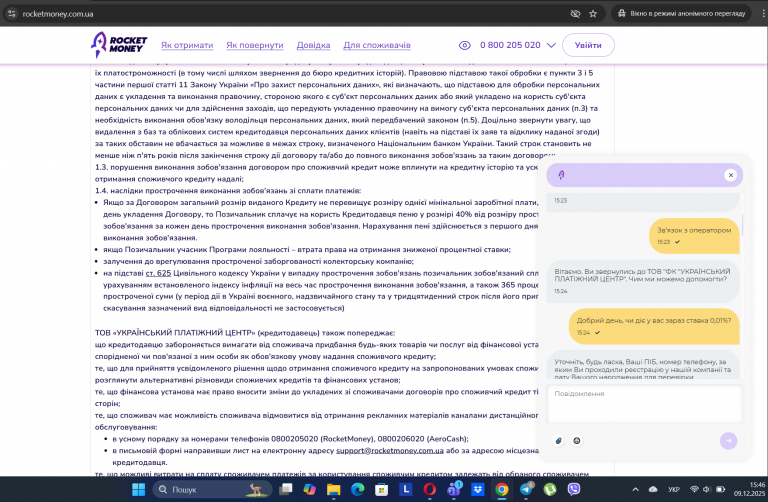
Task: Switch to Chrome on the taskbar
Action: tap(502, 489)
